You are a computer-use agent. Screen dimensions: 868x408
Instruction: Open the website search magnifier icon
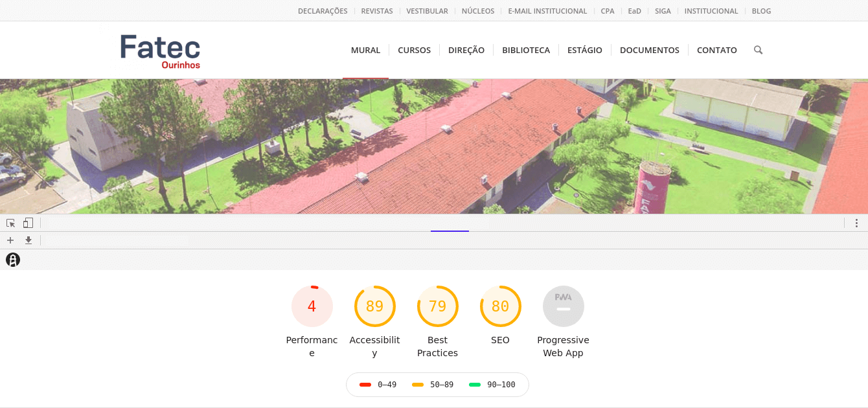pos(758,50)
